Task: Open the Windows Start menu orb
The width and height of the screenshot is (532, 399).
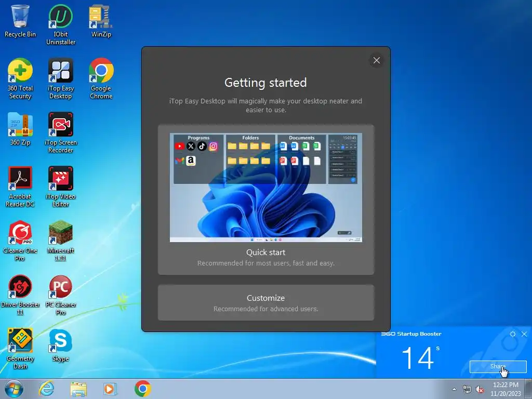Action: click(14, 389)
